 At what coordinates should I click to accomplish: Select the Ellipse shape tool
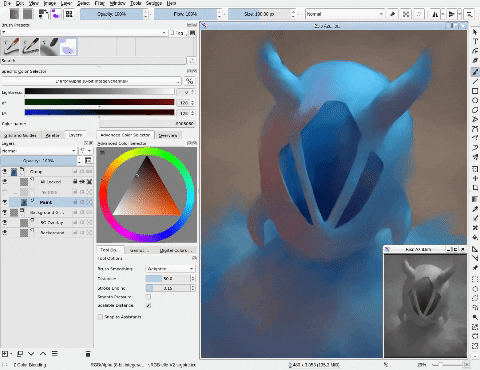click(x=475, y=100)
